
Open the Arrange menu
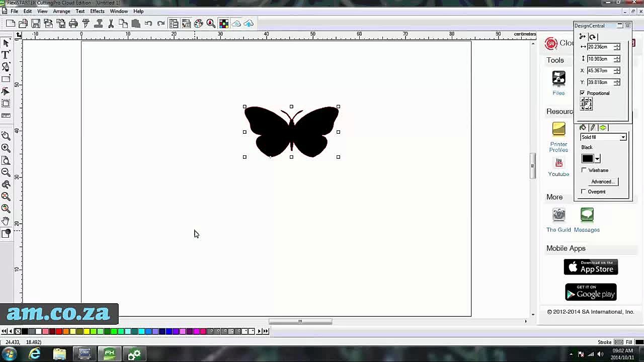tap(61, 11)
